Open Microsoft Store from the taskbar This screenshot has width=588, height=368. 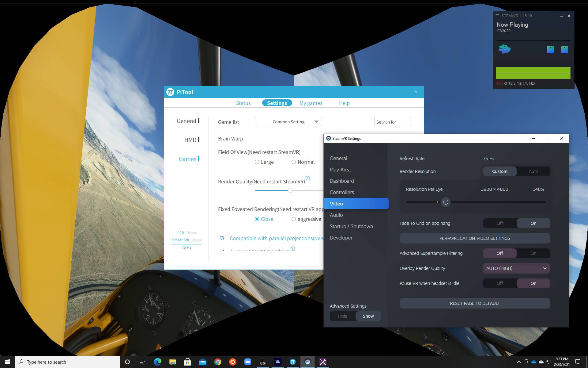coord(187,362)
